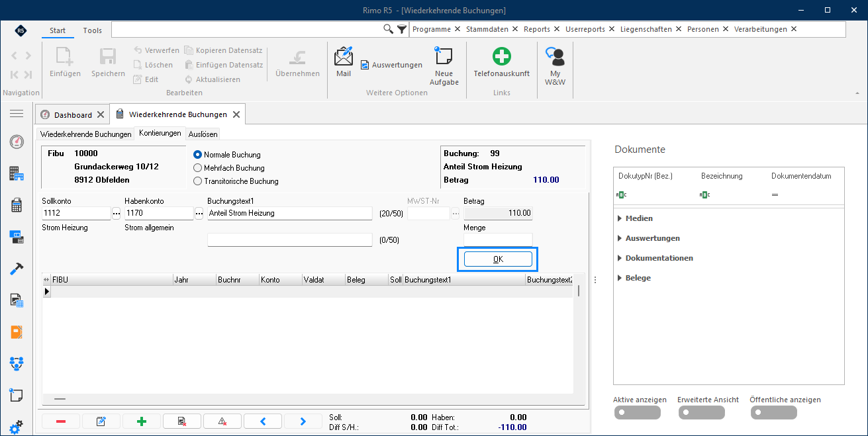Toggle the Öffentliche anzeigen switch
Viewport: 868px width, 436px height.
click(x=774, y=413)
